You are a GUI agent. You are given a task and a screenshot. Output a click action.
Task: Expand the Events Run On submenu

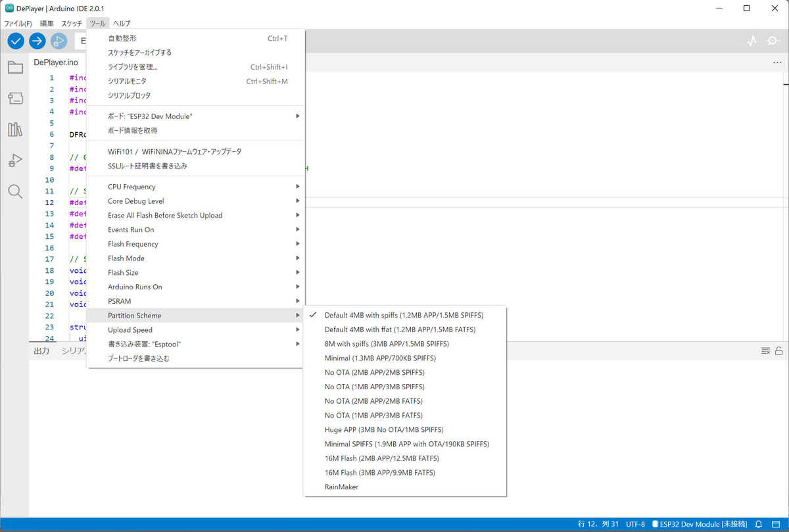[196, 230]
